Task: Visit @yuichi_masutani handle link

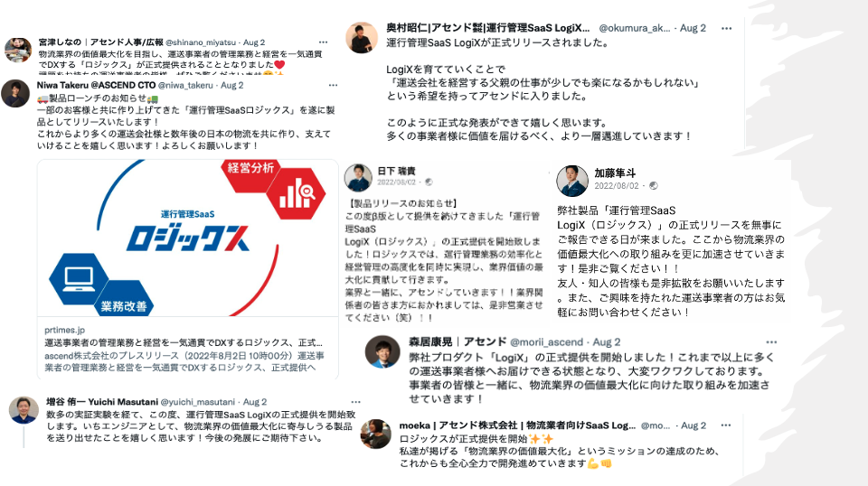Action: point(198,402)
